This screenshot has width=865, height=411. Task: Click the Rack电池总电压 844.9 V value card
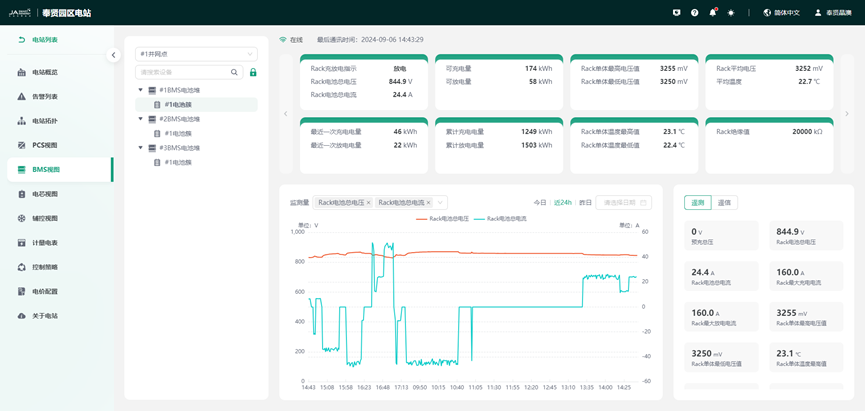click(807, 236)
